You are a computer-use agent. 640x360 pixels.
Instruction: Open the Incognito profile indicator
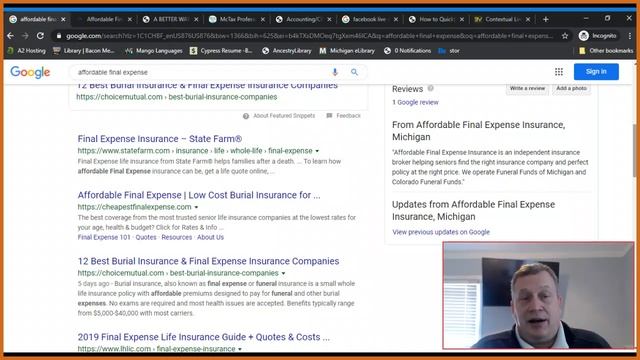598,36
